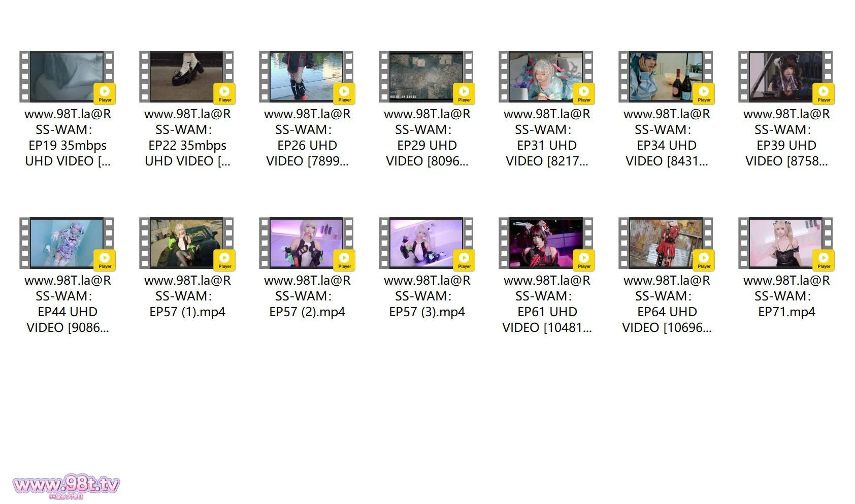The height and width of the screenshot is (504, 855).
Task: Click the EP71.mp4 filename label
Action: click(x=786, y=296)
